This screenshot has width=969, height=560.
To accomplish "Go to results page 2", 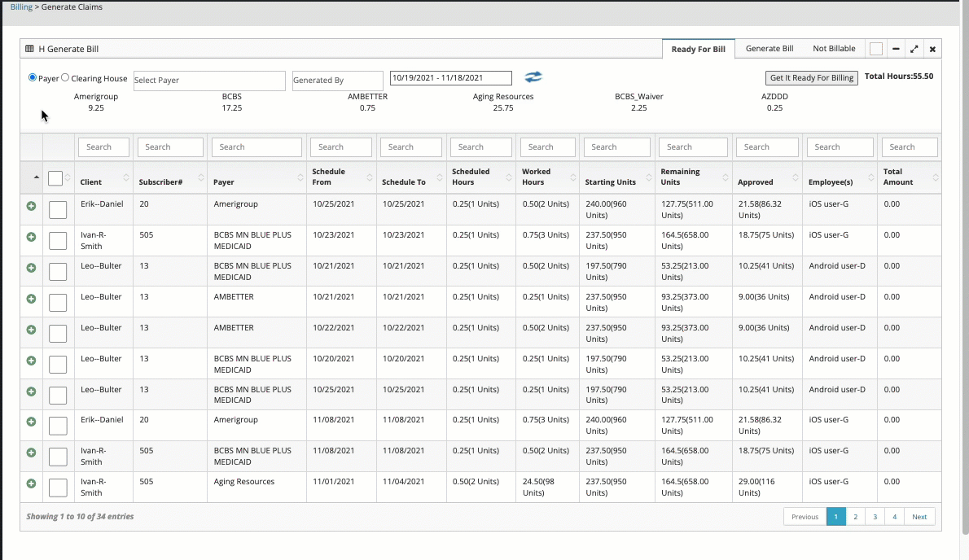I will (x=855, y=517).
